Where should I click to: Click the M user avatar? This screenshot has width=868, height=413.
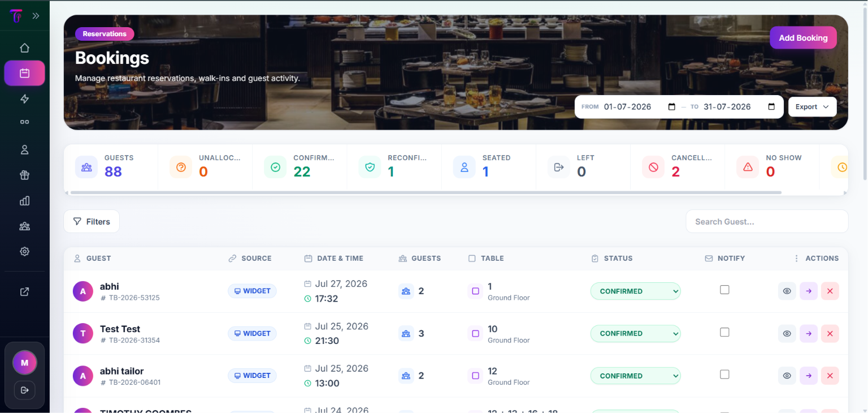[x=25, y=363]
